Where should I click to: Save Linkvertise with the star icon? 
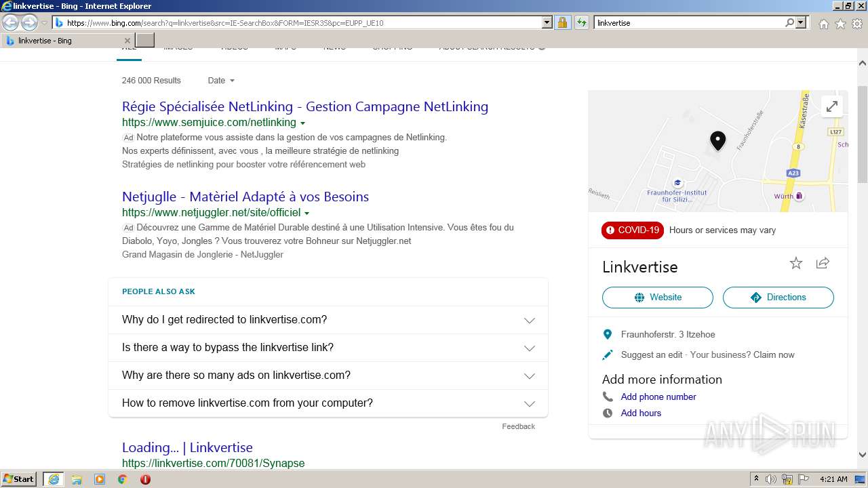tap(796, 264)
